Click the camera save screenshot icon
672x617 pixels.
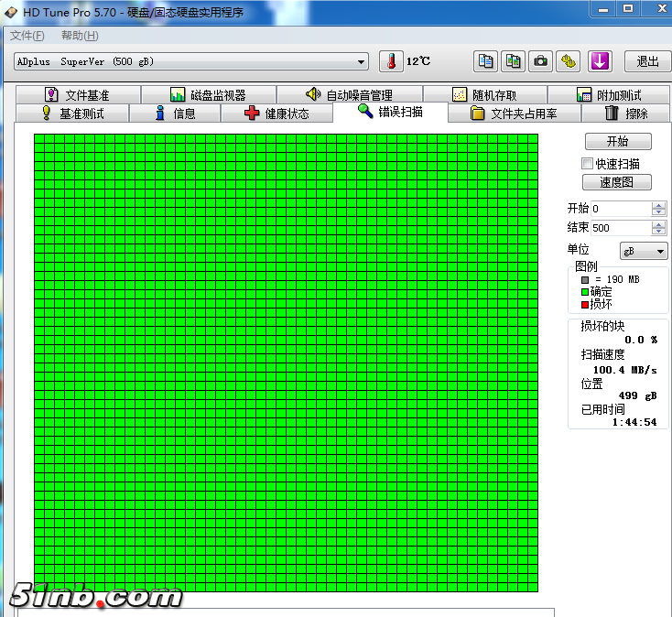click(541, 61)
